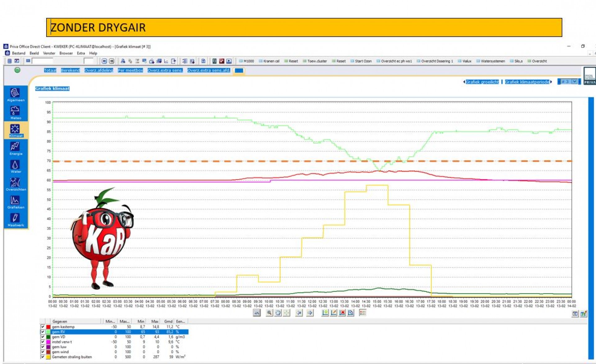Uncheck the gem luw curve checkbox
Screen dimensions: 596x364
click(43, 347)
